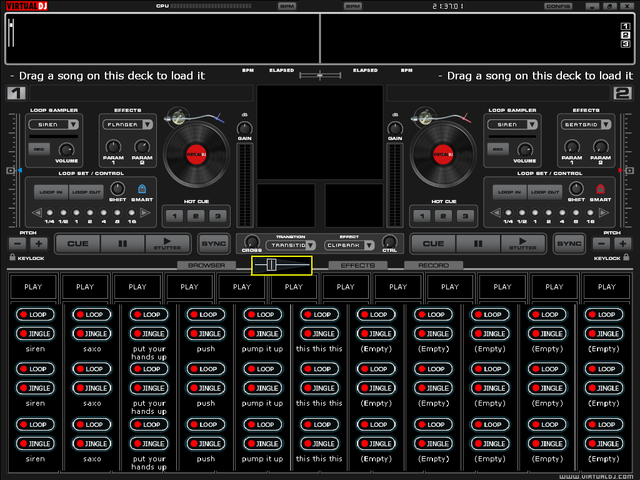Click the left BPM button in title bar
The image size is (640, 480).
point(287,6)
